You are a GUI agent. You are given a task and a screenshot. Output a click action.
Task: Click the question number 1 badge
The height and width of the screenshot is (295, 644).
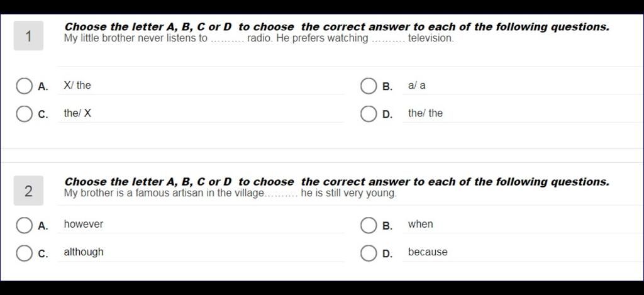pos(28,36)
